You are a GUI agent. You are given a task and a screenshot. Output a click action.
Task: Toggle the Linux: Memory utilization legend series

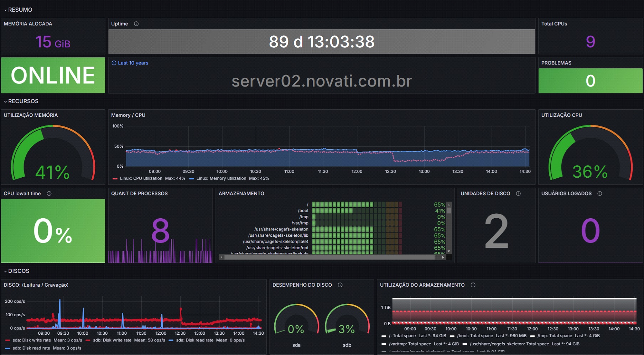point(221,178)
